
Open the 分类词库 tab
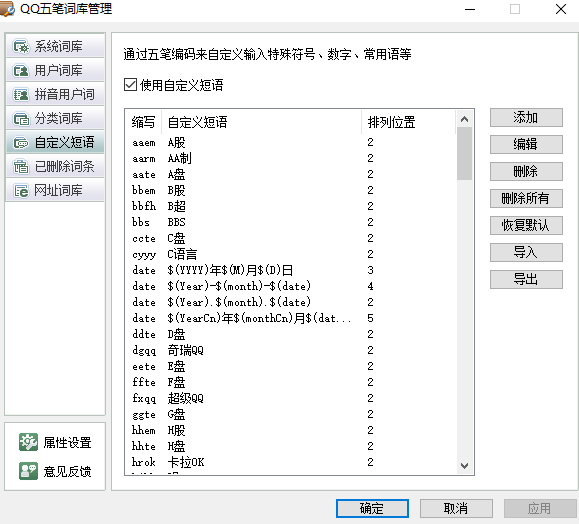tap(55, 118)
